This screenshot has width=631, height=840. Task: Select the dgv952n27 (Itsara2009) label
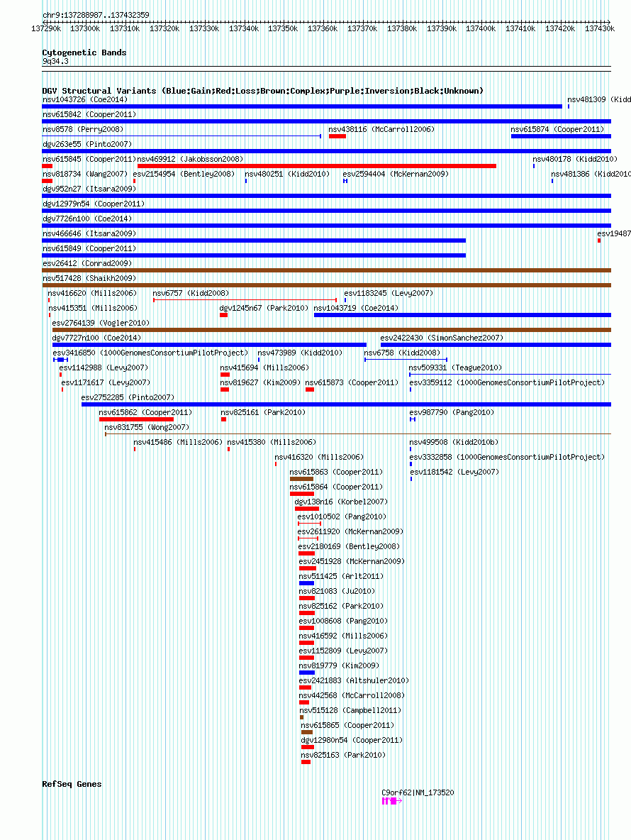[x=89, y=189]
